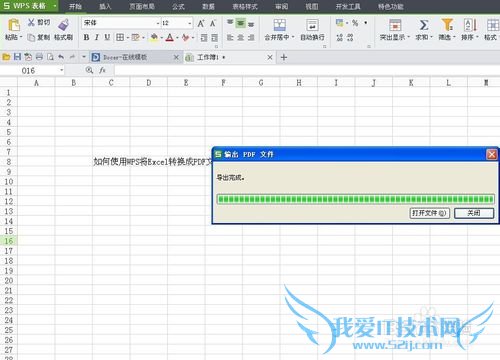The width and height of the screenshot is (500, 360).
Task: Click the formula bar input field
Action: 307,70
